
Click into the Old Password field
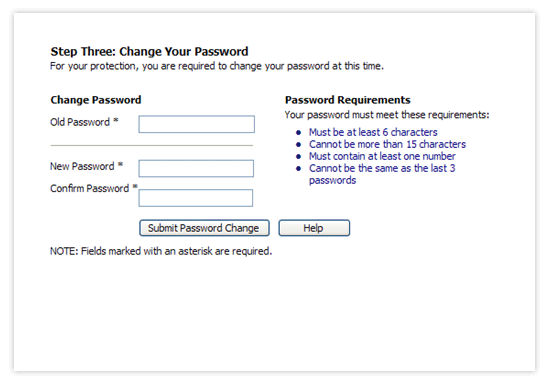click(196, 124)
